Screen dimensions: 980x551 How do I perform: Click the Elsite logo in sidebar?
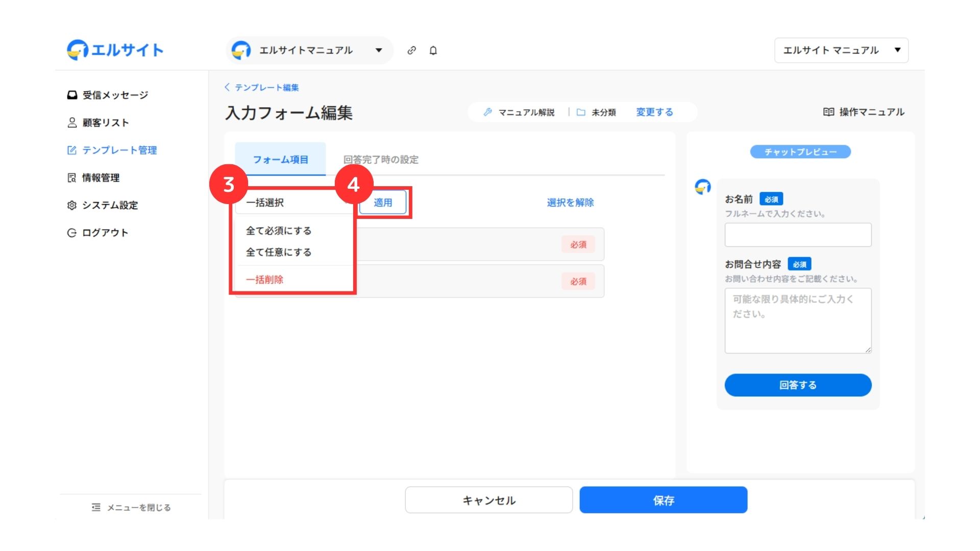pos(115,50)
